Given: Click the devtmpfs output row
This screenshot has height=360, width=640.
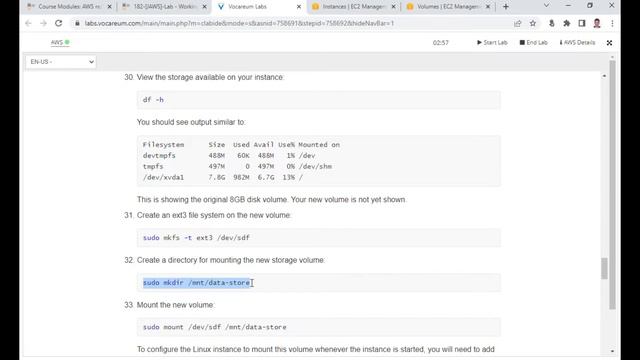Looking at the screenshot, I should 229,156.
